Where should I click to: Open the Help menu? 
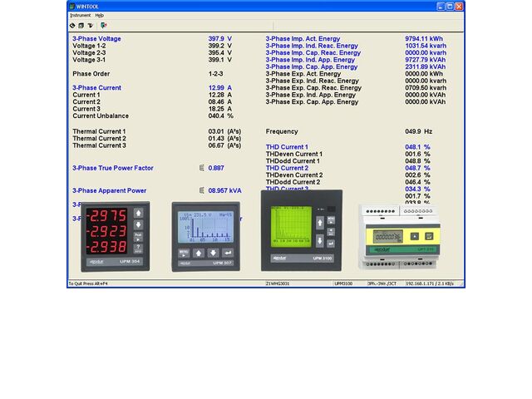100,15
